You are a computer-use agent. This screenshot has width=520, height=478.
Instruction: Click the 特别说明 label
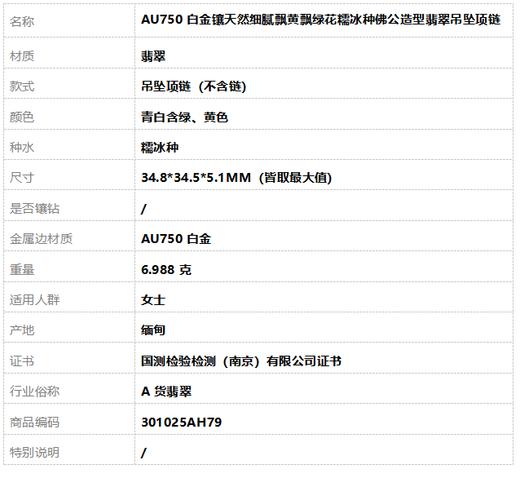point(34,452)
